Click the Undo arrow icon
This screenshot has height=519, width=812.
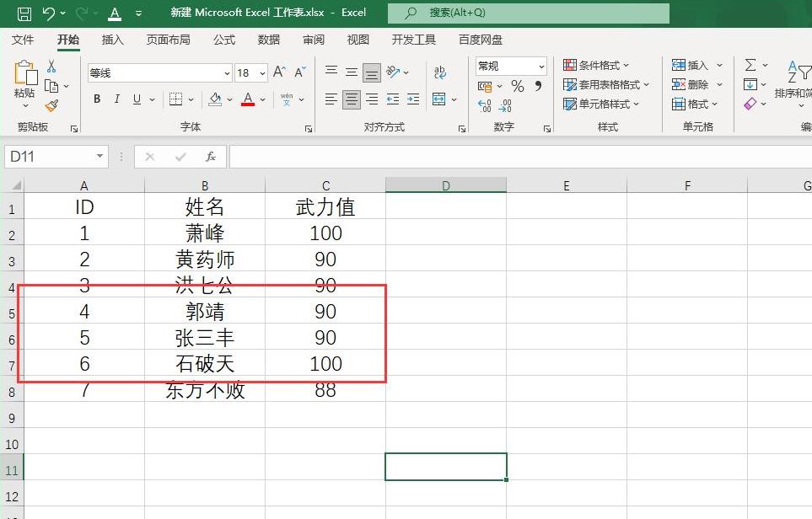pos(49,13)
